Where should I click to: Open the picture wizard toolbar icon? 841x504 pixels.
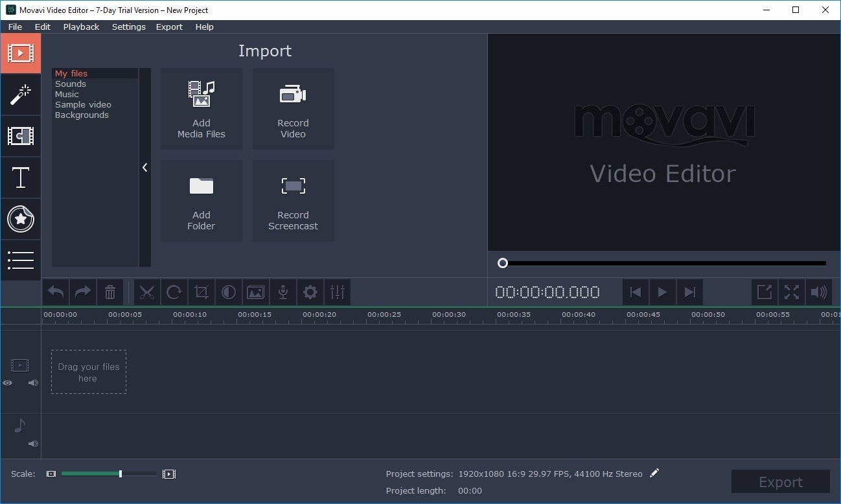tap(256, 293)
